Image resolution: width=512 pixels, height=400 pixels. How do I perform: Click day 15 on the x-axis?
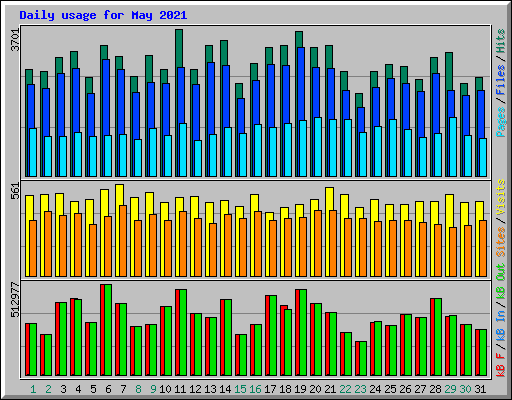240,389
